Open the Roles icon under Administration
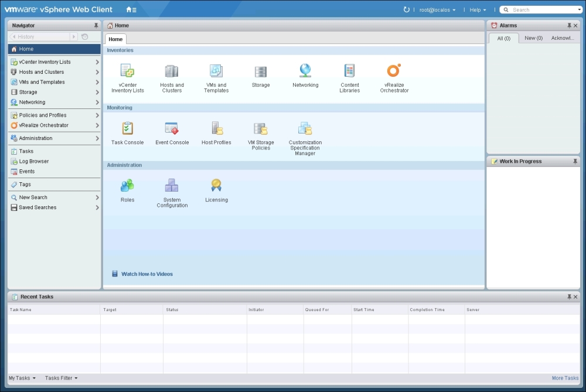 pos(127,185)
